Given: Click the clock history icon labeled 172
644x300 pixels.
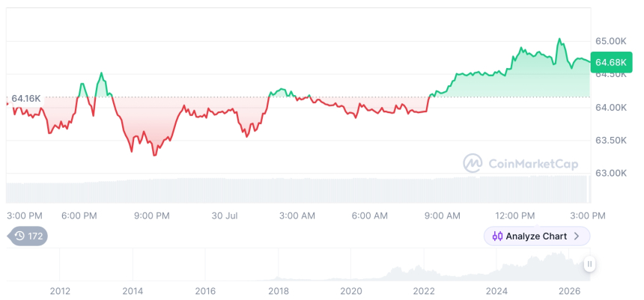Looking at the screenshot, I should click(19, 236).
